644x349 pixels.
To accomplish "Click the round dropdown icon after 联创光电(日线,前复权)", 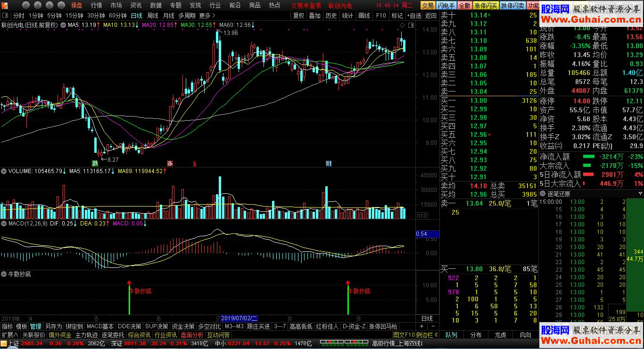I will [x=63, y=25].
